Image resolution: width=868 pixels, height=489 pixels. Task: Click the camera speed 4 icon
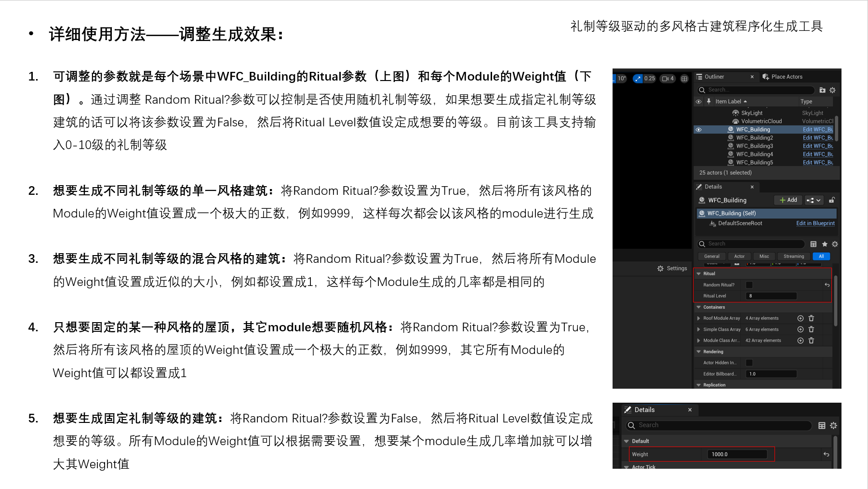click(x=668, y=79)
